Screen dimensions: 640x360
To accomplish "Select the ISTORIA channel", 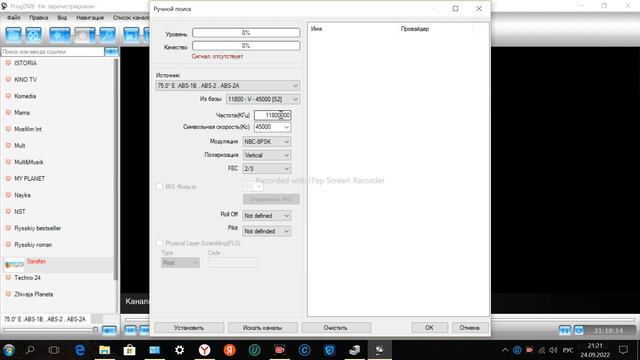I will tap(25, 63).
